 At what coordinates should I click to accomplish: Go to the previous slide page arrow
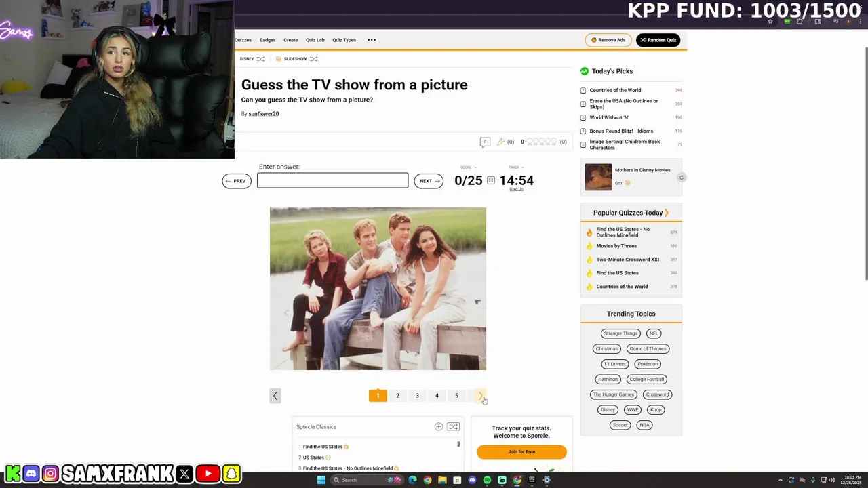(x=275, y=396)
